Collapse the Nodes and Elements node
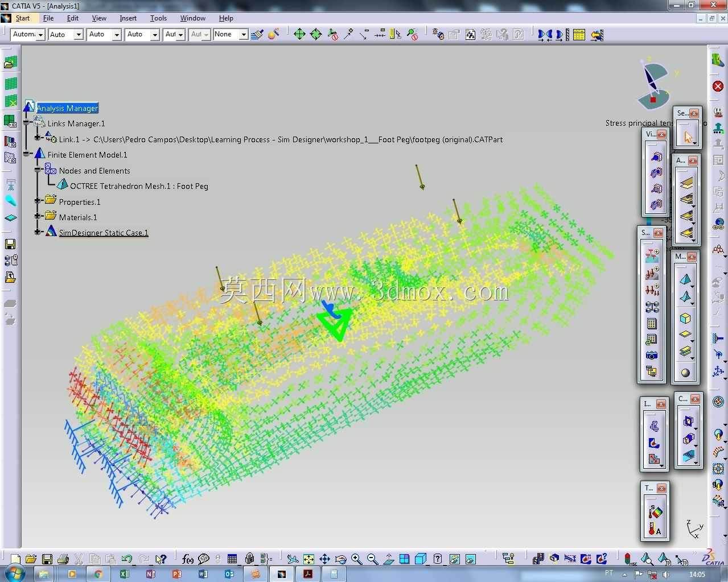Image resolution: width=728 pixels, height=582 pixels. tap(38, 170)
